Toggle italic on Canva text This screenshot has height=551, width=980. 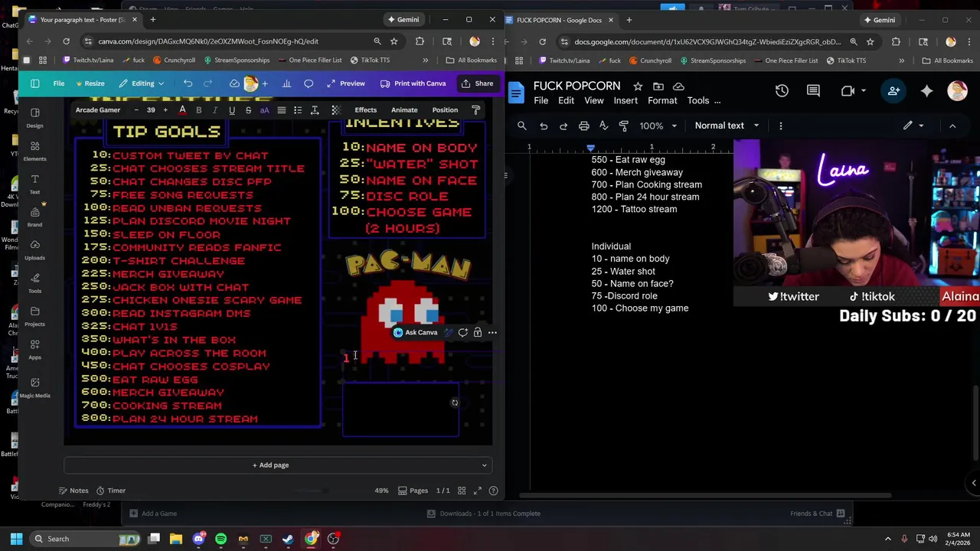(215, 110)
